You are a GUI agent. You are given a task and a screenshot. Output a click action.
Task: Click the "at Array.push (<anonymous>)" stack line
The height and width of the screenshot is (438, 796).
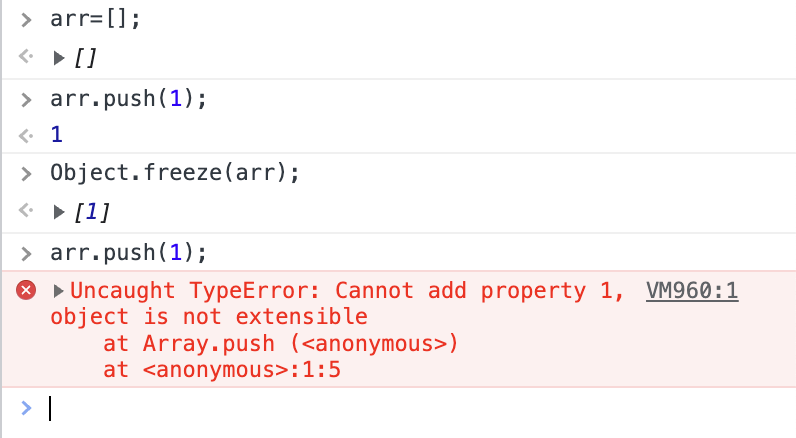tap(280, 345)
